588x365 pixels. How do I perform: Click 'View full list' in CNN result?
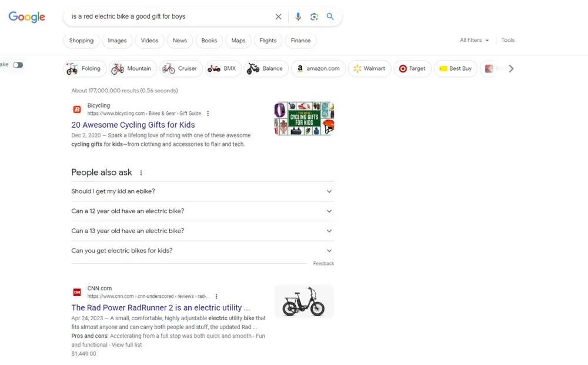[127, 345]
